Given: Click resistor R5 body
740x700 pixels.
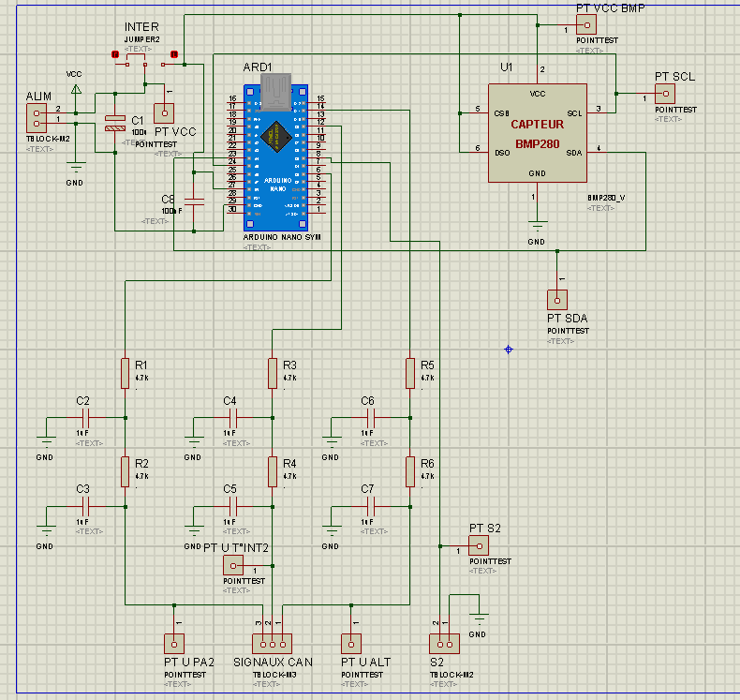Looking at the screenshot, I should pos(410,373).
